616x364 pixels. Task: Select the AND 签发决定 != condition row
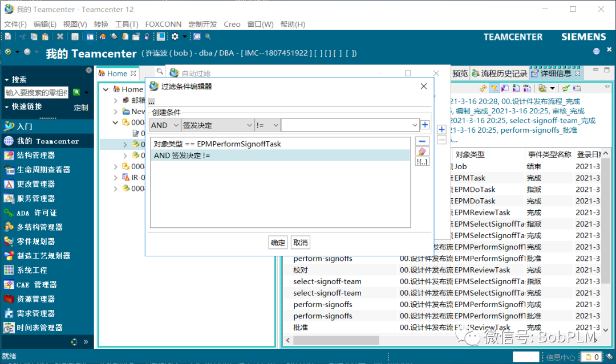pos(280,156)
